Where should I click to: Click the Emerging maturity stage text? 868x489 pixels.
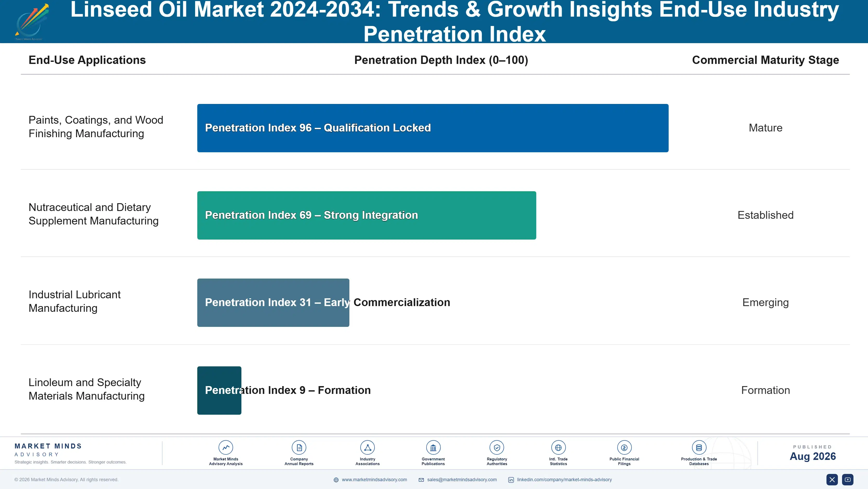point(765,302)
